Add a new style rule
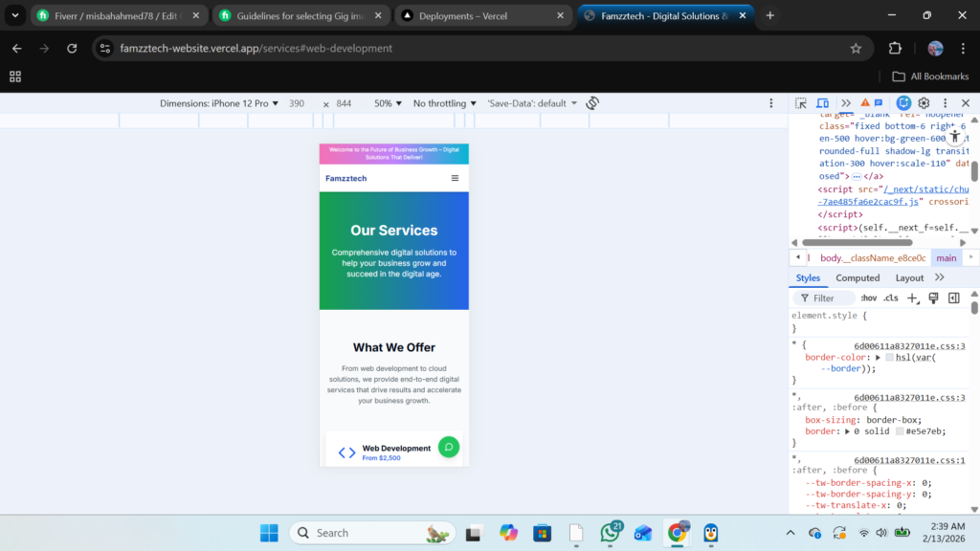 912,298
